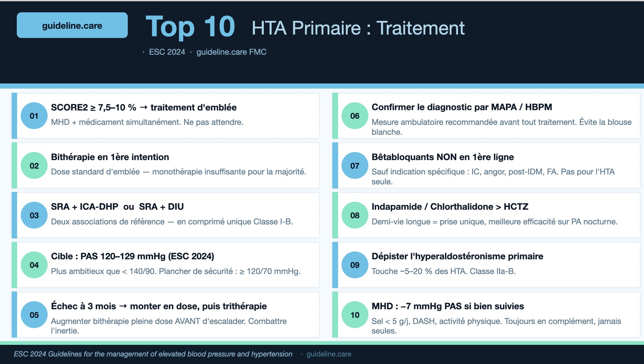Select the 'Bêtabloquants NON en 1ère ligne' heading
The image size is (644, 364).
(443, 157)
